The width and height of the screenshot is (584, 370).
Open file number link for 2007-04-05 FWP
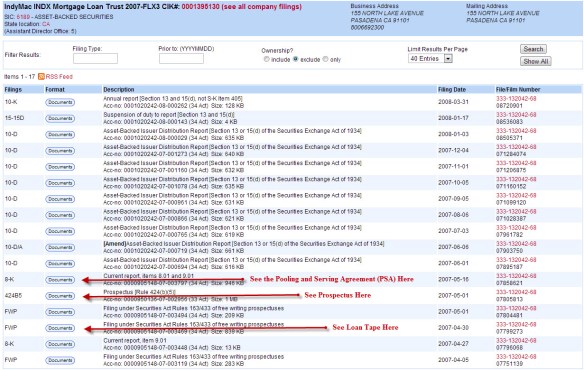pos(516,357)
